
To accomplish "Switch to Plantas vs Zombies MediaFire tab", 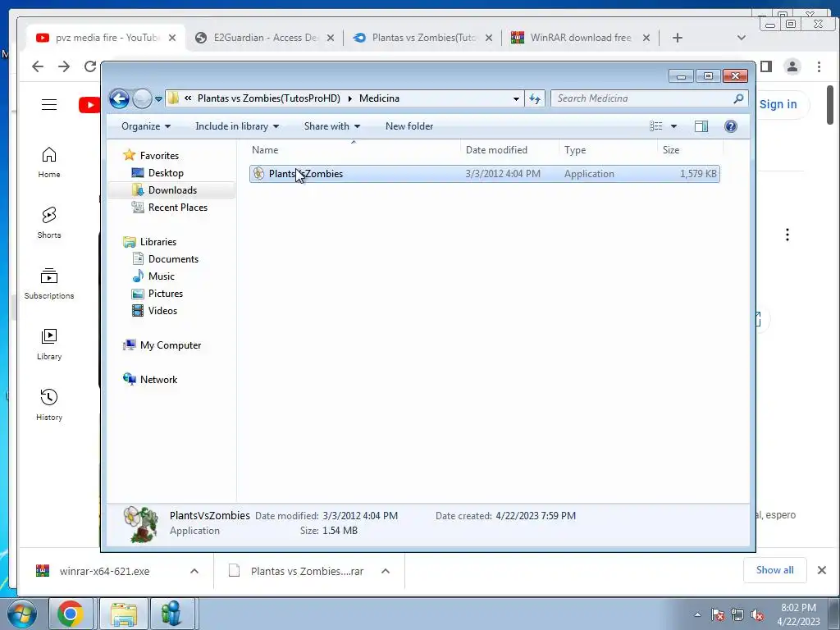I will [x=423, y=38].
